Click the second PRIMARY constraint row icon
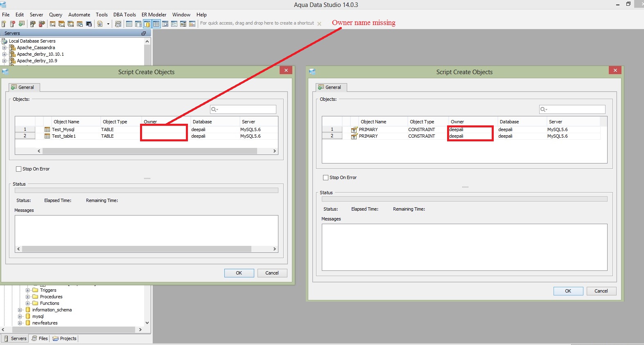The height and width of the screenshot is (345, 644). tap(355, 136)
